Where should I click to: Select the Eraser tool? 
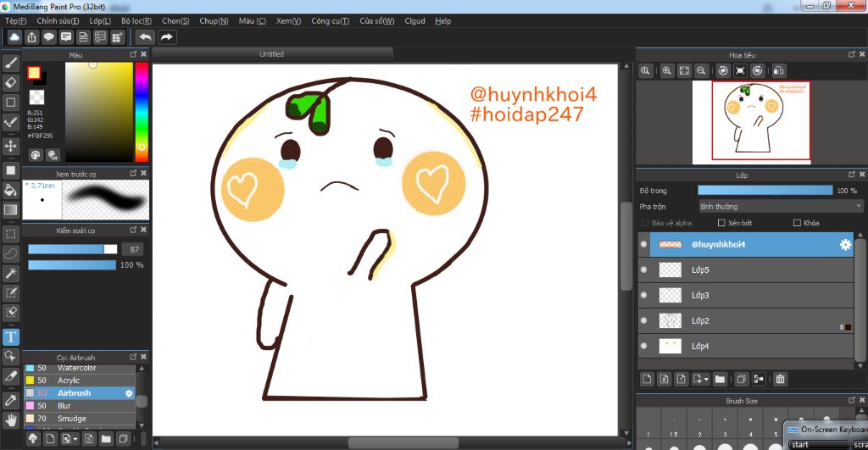10,82
